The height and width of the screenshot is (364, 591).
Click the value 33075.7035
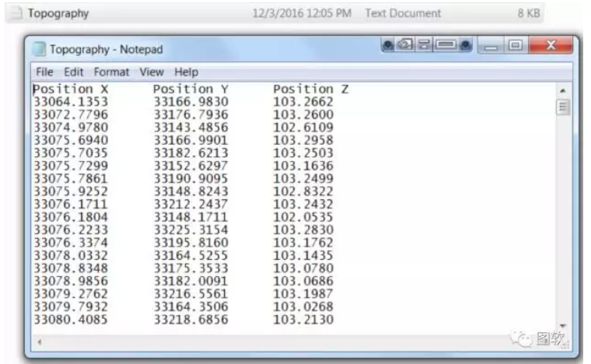[71, 153]
